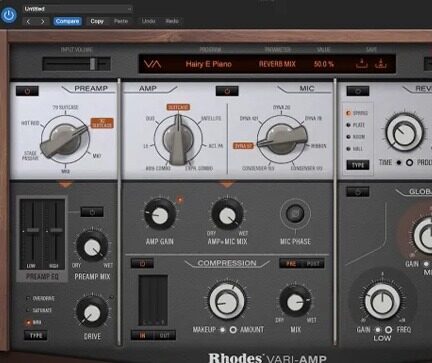This screenshot has width=432, height=363.
Task: Click the save preset icon
Action: pos(362,63)
